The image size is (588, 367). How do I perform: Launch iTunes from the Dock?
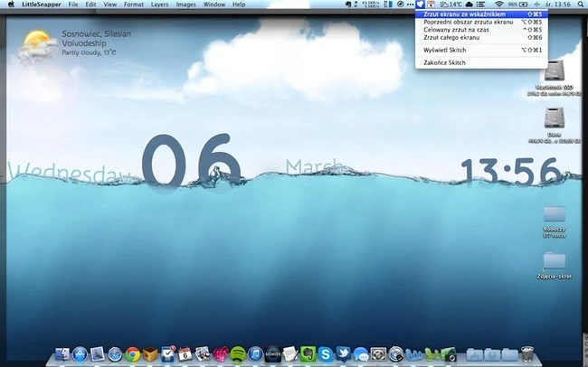[255, 354]
